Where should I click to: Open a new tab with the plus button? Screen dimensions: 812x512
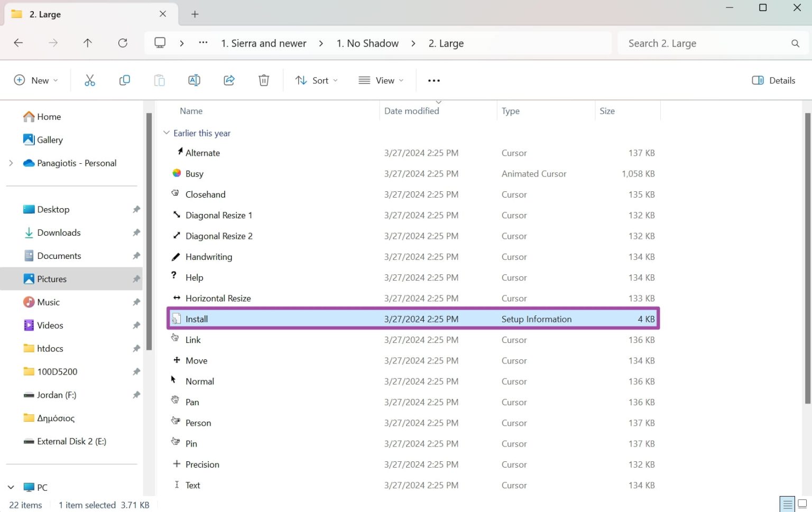[x=195, y=14]
